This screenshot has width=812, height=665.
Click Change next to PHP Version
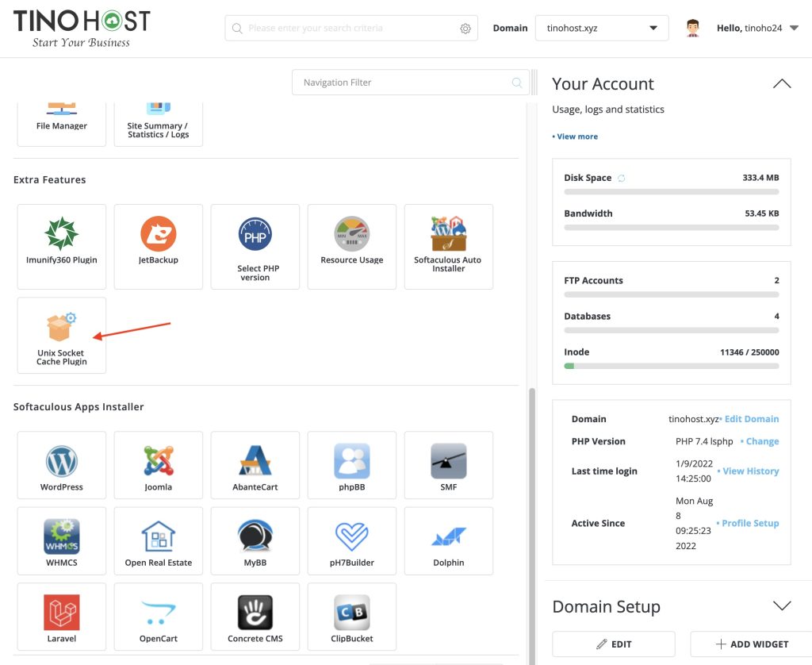pyautogui.click(x=762, y=441)
